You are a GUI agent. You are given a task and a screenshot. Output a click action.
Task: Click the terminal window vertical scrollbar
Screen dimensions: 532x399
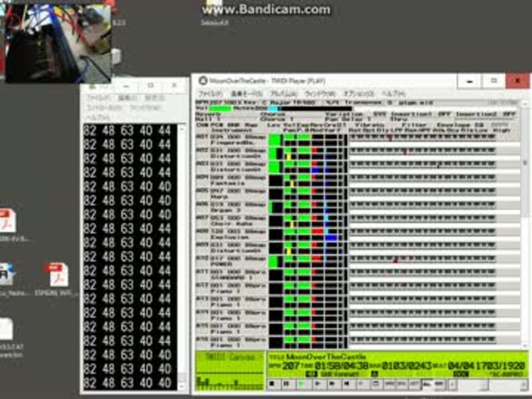pos(182,257)
